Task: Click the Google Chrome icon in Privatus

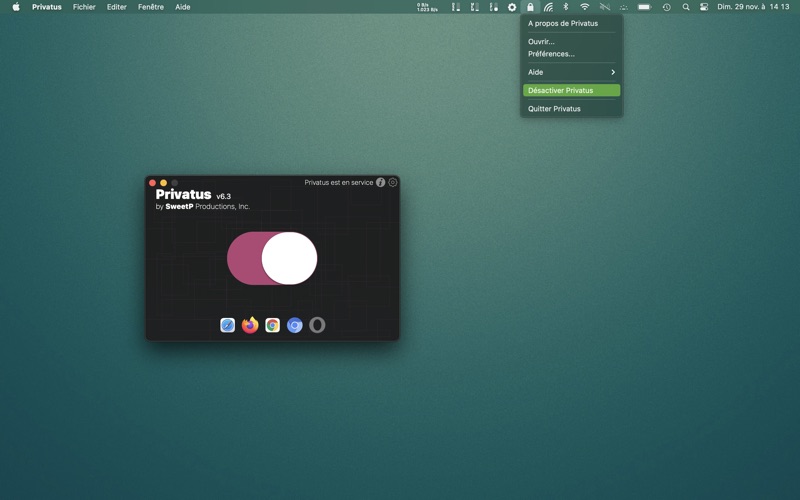Action: pos(272,325)
